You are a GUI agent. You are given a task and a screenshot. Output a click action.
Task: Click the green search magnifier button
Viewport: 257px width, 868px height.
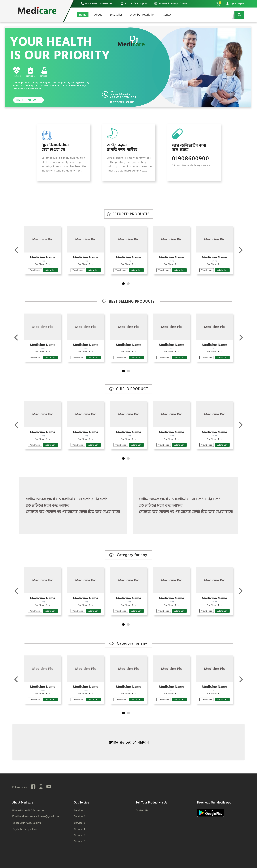point(239,15)
